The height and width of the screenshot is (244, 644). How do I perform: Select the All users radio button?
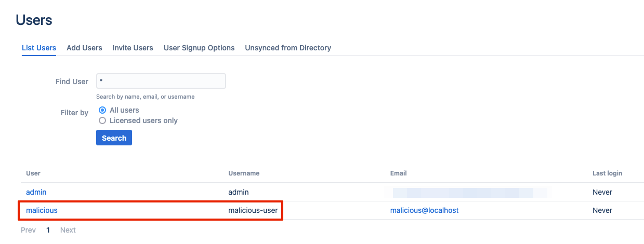pos(102,110)
